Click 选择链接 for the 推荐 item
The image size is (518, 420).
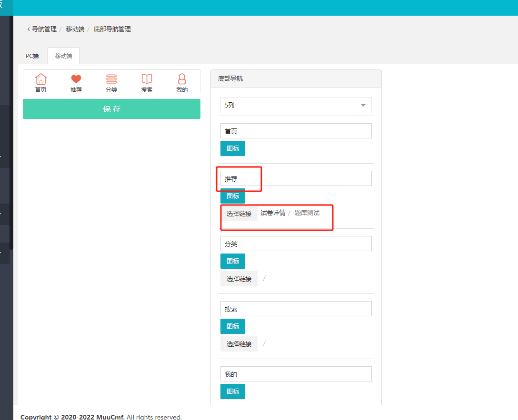(239, 214)
